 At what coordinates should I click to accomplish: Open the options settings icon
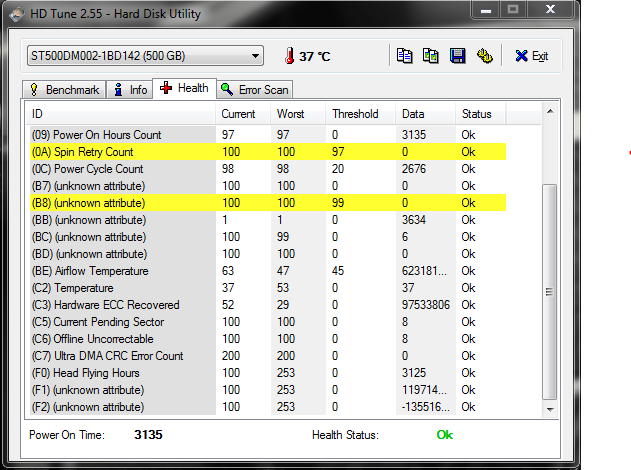pos(485,56)
